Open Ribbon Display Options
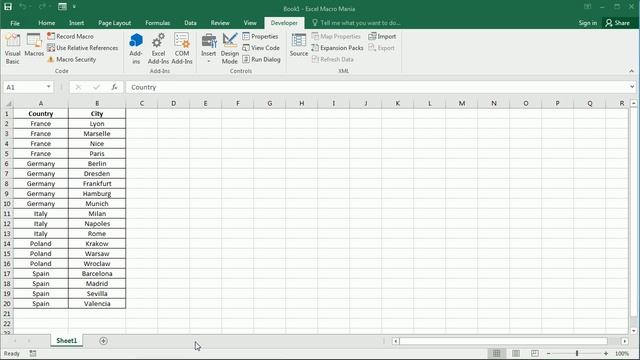 pyautogui.click(x=587, y=7)
